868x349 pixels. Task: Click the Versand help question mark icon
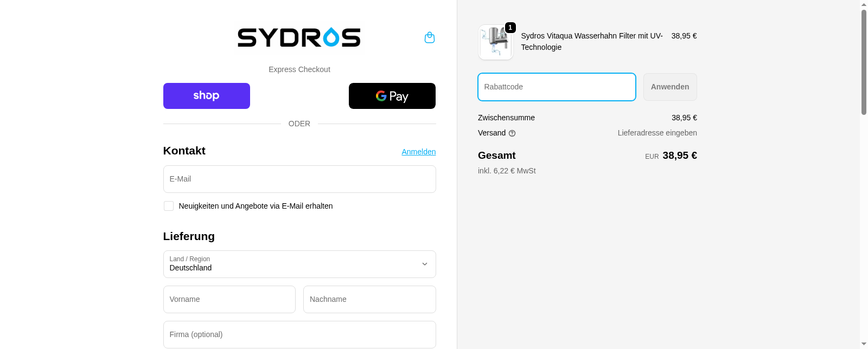pyautogui.click(x=512, y=133)
